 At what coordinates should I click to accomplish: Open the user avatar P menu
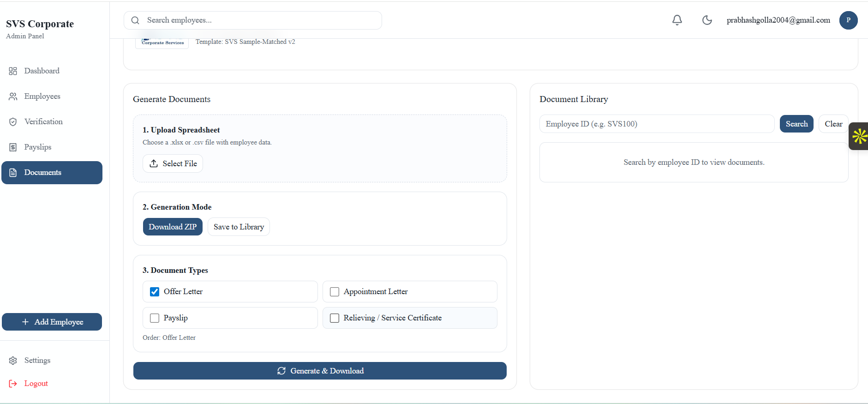(848, 20)
